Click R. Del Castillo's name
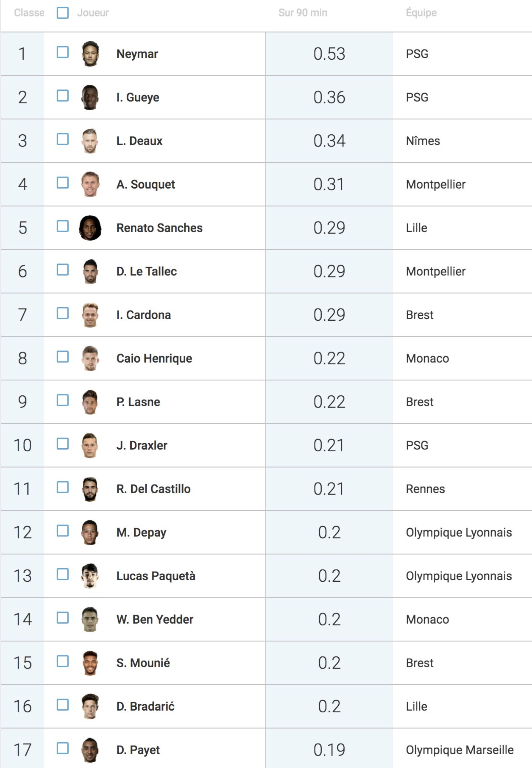 pyautogui.click(x=153, y=489)
